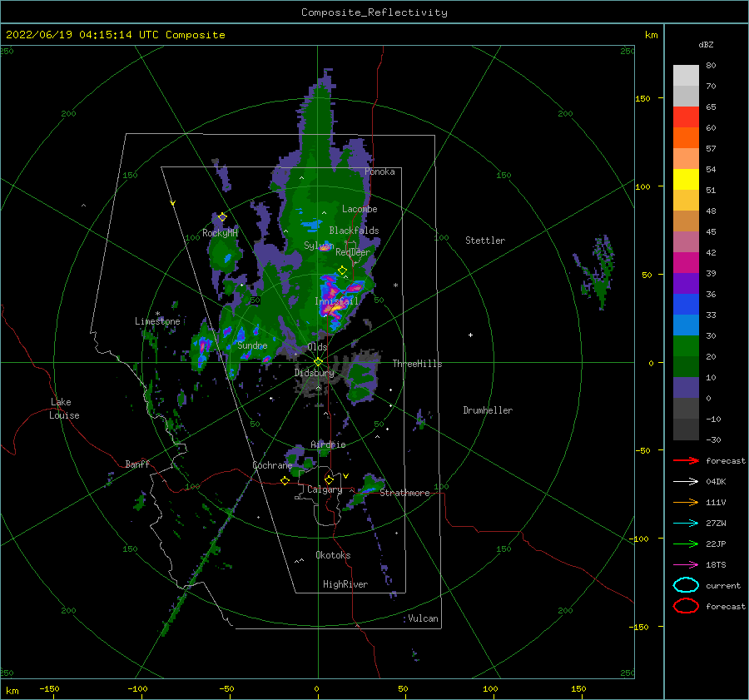Select the yellow diamond marker below Cochrane
The image size is (749, 700).
[285, 480]
